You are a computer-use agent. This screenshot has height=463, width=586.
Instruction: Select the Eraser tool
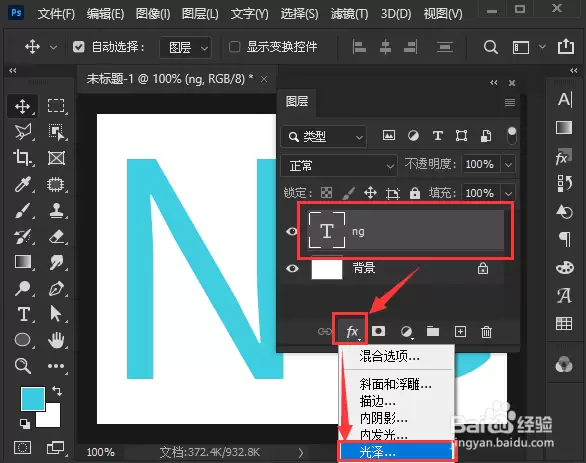56,237
